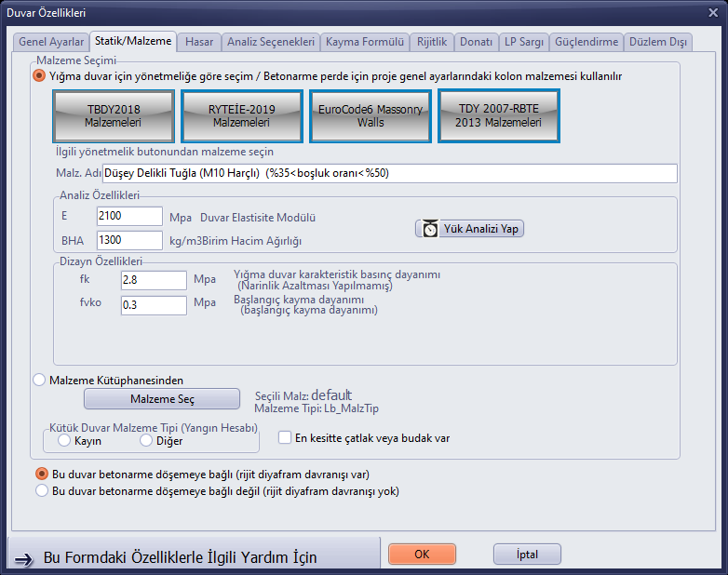Click the scale icon on Yük Analizi Yap
Image resolution: width=728 pixels, height=575 pixels.
click(x=430, y=229)
